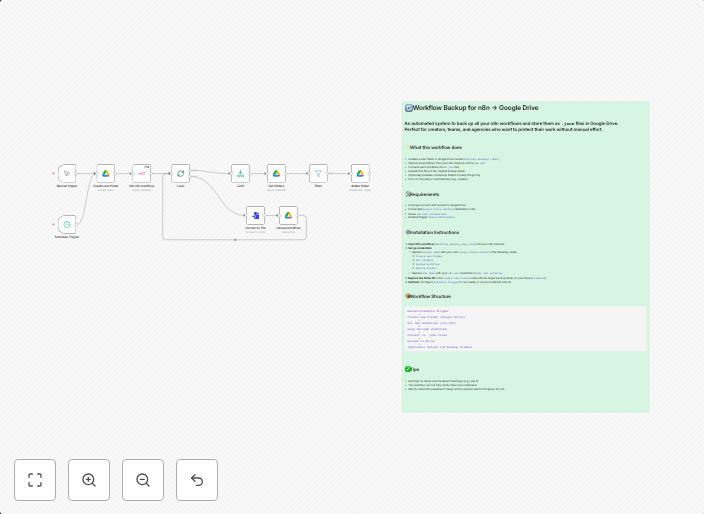The height and width of the screenshot is (514, 704).
Task: Open the Delete folder Google Drive node
Action: 360,173
